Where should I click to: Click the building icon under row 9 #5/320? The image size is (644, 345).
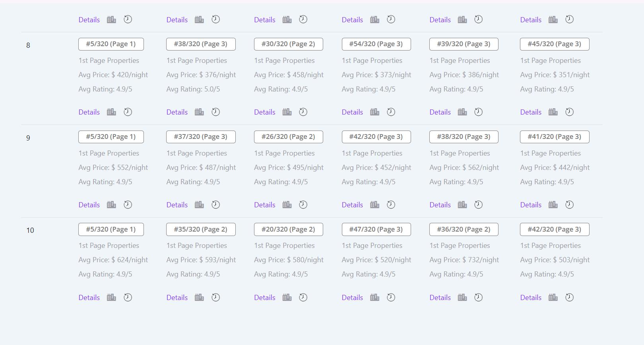pos(111,205)
